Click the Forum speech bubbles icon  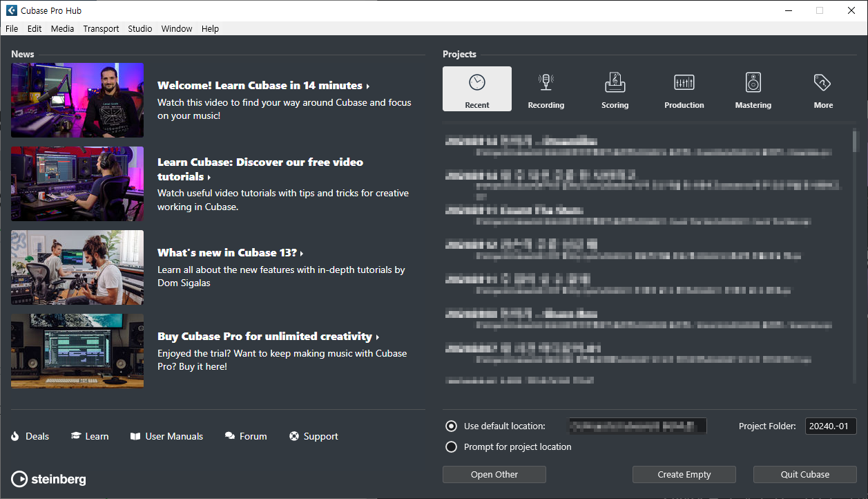[x=230, y=436]
